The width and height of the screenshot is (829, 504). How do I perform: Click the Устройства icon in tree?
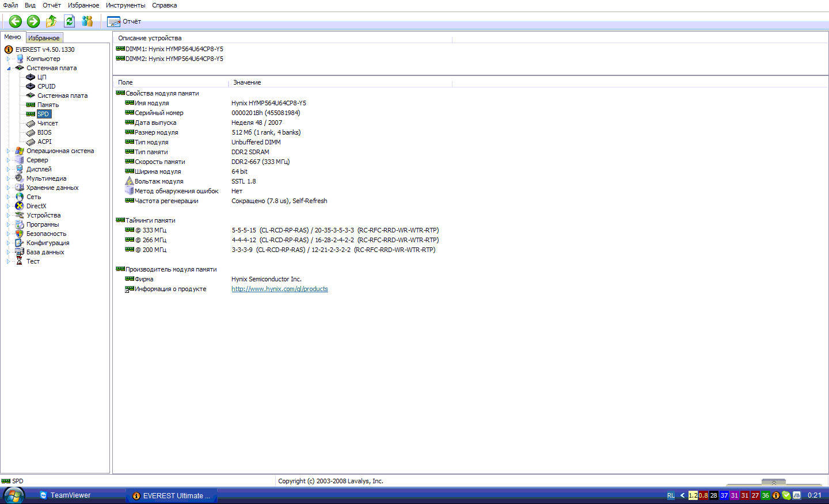pyautogui.click(x=20, y=215)
